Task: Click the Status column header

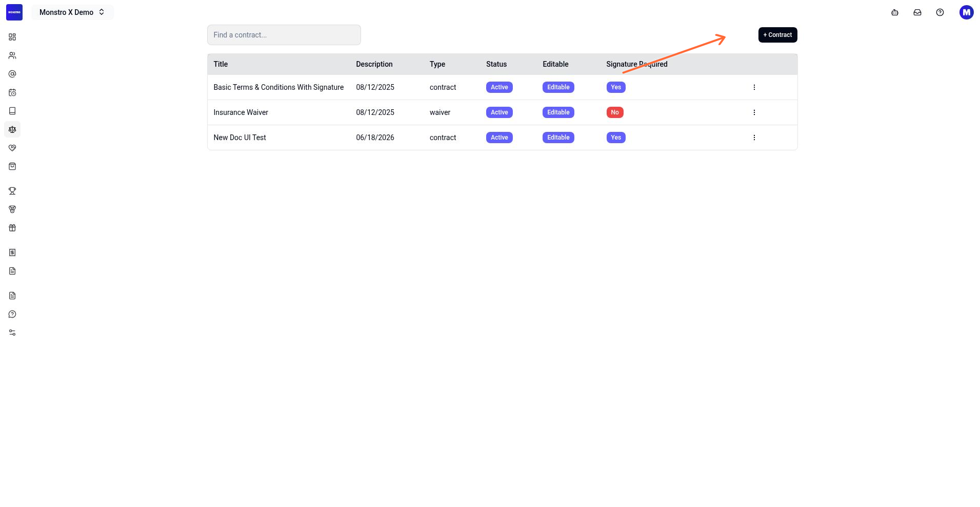Action: coord(496,64)
